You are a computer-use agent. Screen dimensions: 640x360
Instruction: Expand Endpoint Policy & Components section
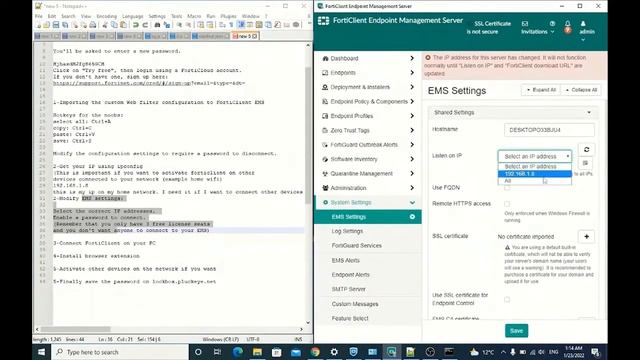(368, 101)
